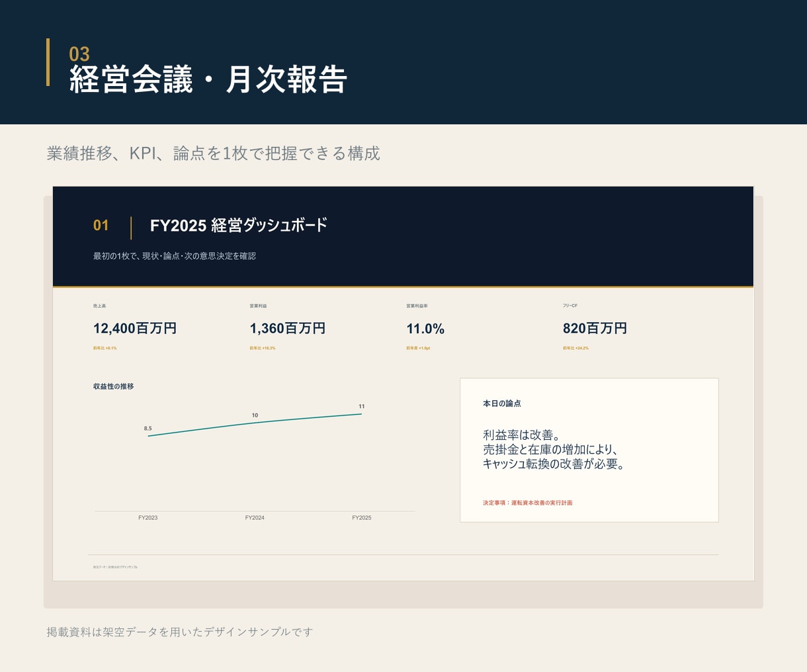Screen dimensions: 807x672
Task: Click the red 決定事項:運転資本改善の実行計画 note
Action: [x=528, y=503]
